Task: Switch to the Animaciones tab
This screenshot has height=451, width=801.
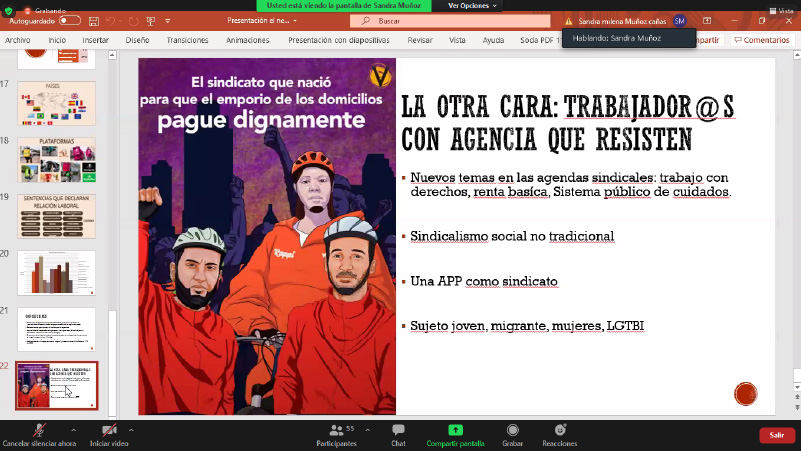Action: (x=248, y=40)
